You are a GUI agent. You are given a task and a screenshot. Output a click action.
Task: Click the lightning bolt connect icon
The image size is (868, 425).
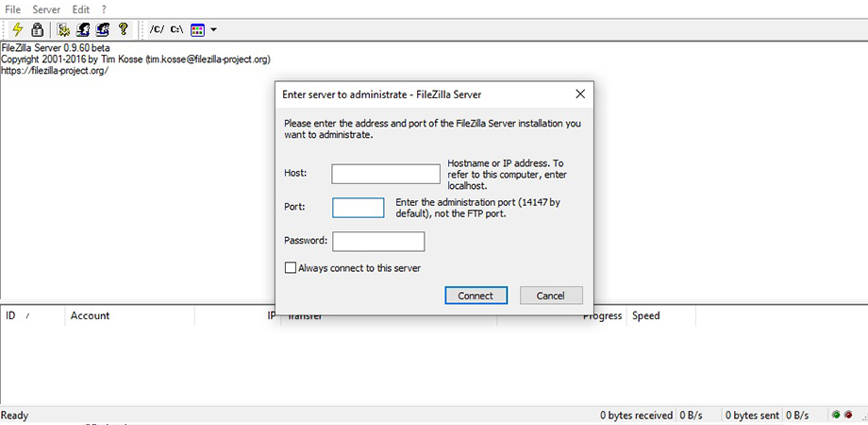(x=18, y=29)
